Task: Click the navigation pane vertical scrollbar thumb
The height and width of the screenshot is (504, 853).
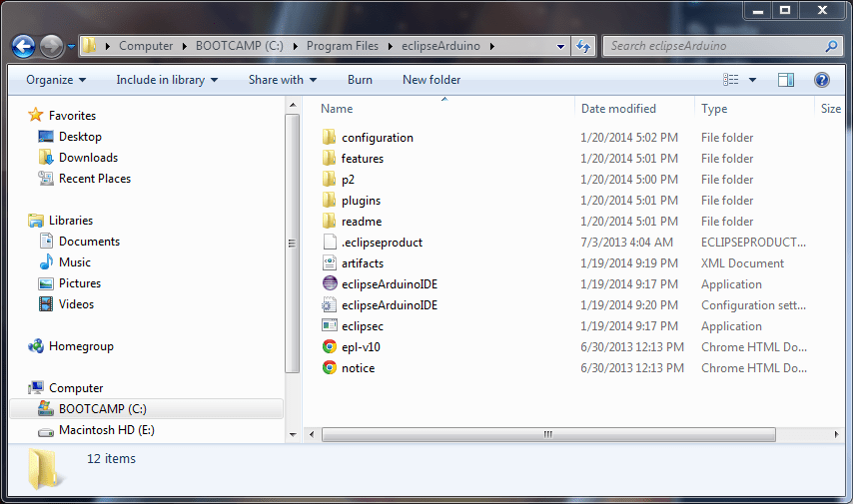Action: (293, 244)
